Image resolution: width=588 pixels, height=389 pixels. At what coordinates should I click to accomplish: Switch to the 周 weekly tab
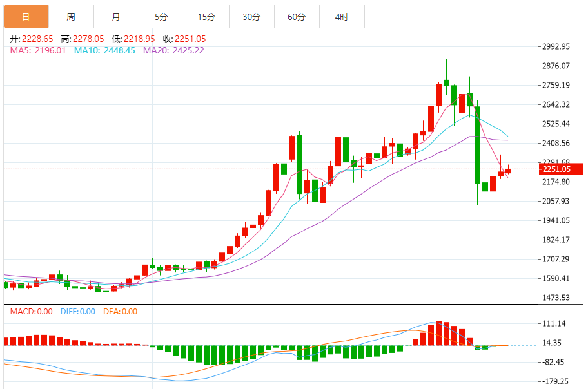pos(71,17)
